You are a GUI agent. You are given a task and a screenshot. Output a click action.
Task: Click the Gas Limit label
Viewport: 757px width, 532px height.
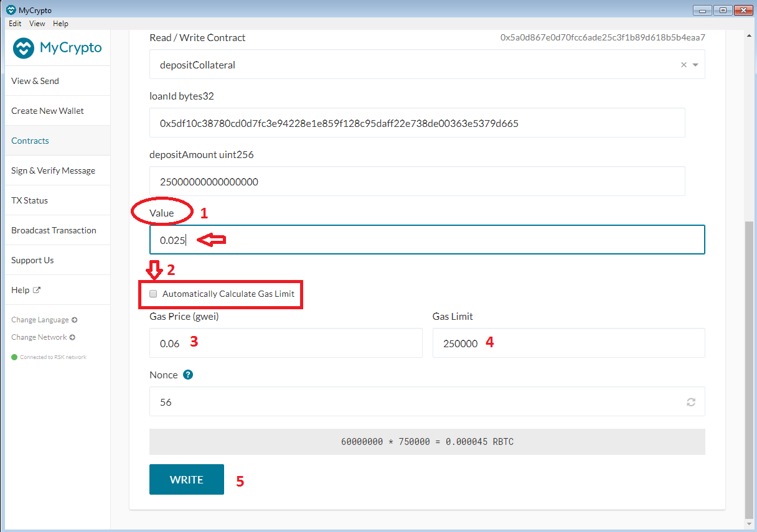pos(453,316)
